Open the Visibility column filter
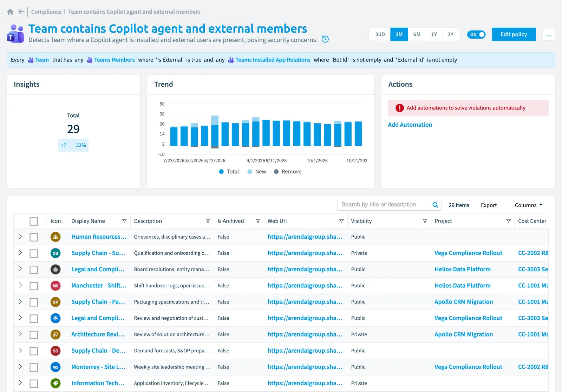The height and width of the screenshot is (392, 562). click(425, 221)
